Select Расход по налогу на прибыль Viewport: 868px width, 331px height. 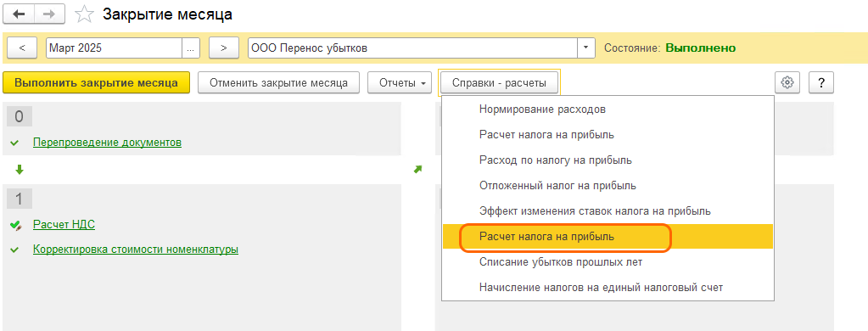(608, 160)
